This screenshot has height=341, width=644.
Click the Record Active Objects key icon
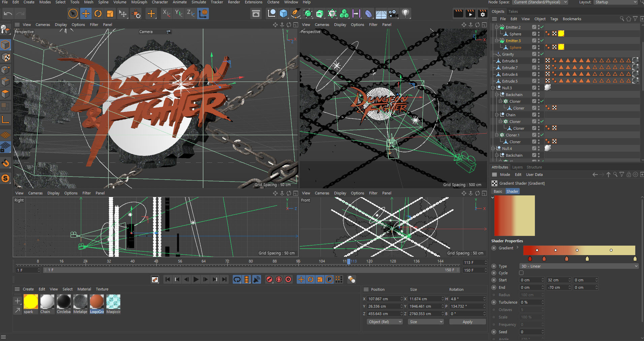click(x=269, y=279)
